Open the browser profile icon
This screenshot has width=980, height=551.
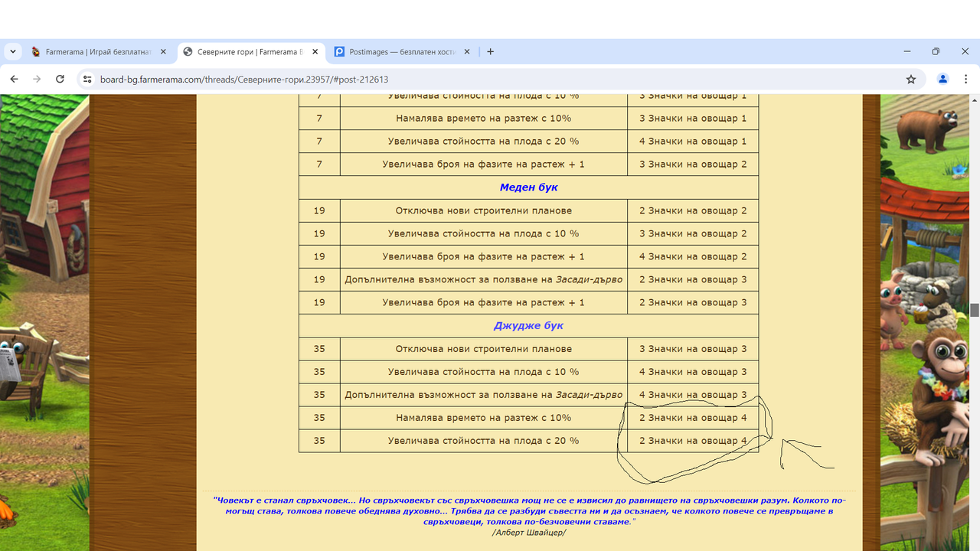tap(942, 79)
